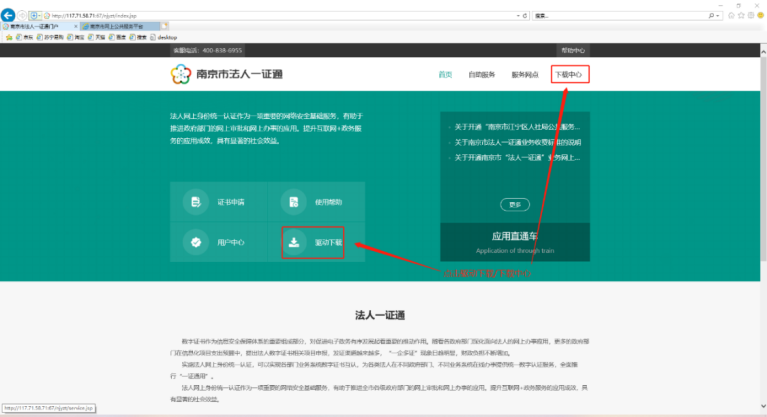Viewport: 767px width, 417px height.
Task: Click the 使用帮助 help icon
Action: pyautogui.click(x=294, y=203)
